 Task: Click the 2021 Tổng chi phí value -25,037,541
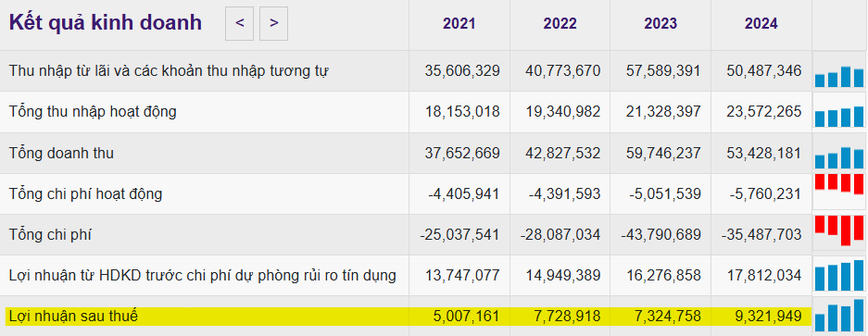coord(460,235)
